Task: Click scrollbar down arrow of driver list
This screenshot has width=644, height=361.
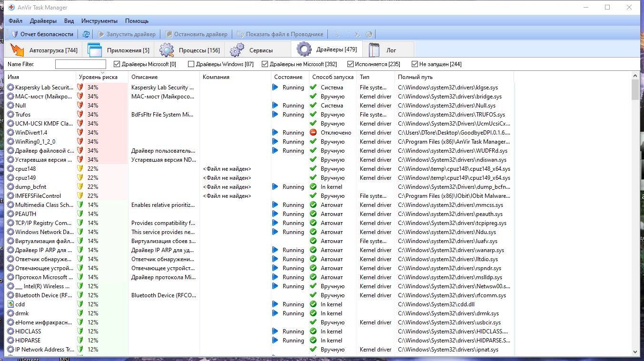Action: pos(635,352)
